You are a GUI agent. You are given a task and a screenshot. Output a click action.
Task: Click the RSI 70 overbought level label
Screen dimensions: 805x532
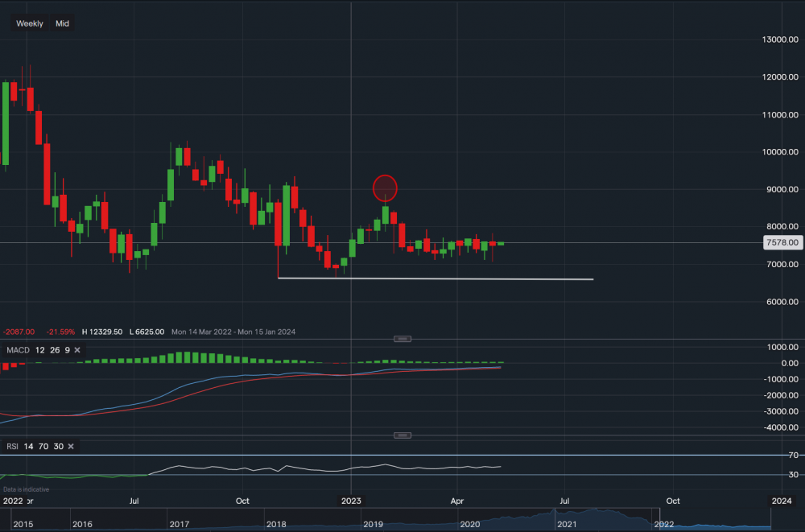791,456
